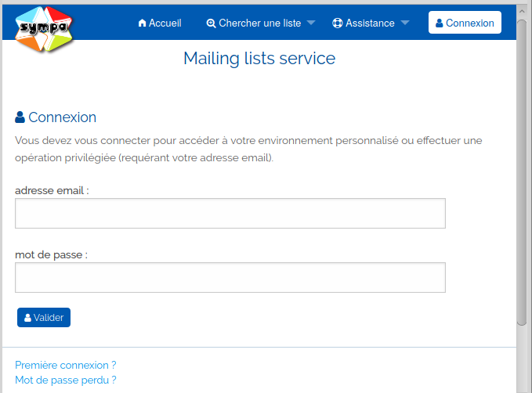Image resolution: width=532 pixels, height=393 pixels.
Task: Click the magnifier icon in Chercher une liste
Action: pos(211,23)
